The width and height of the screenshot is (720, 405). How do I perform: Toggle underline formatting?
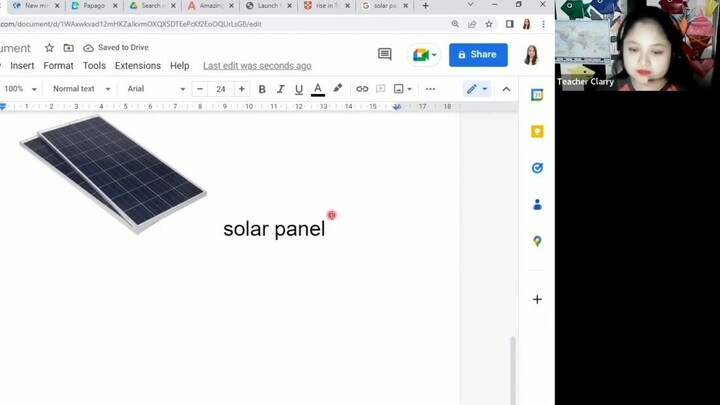coord(298,89)
